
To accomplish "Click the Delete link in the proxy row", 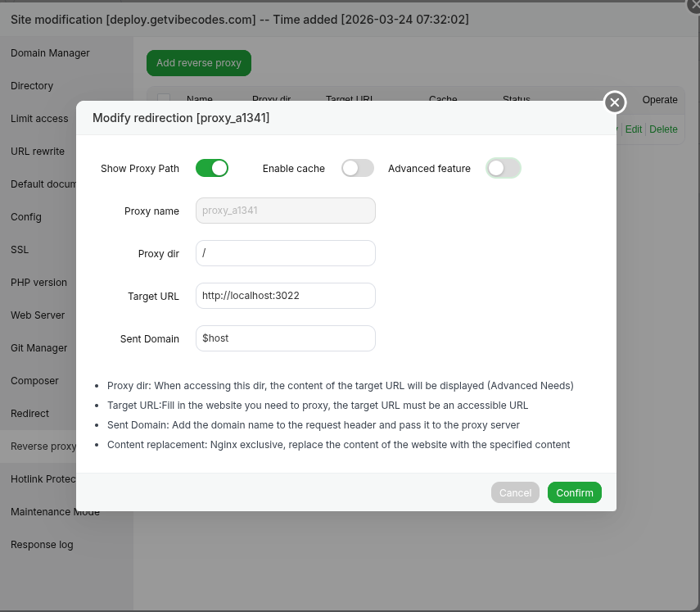I will tap(663, 129).
